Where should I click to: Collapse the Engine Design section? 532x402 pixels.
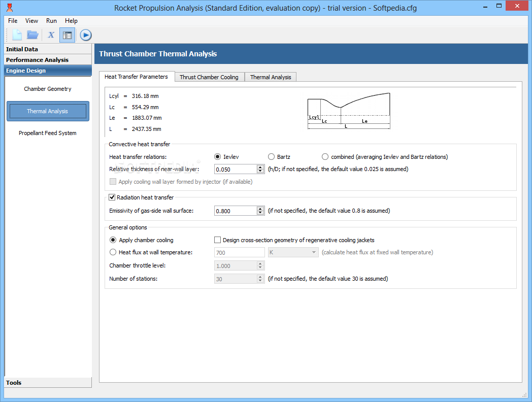[48, 71]
